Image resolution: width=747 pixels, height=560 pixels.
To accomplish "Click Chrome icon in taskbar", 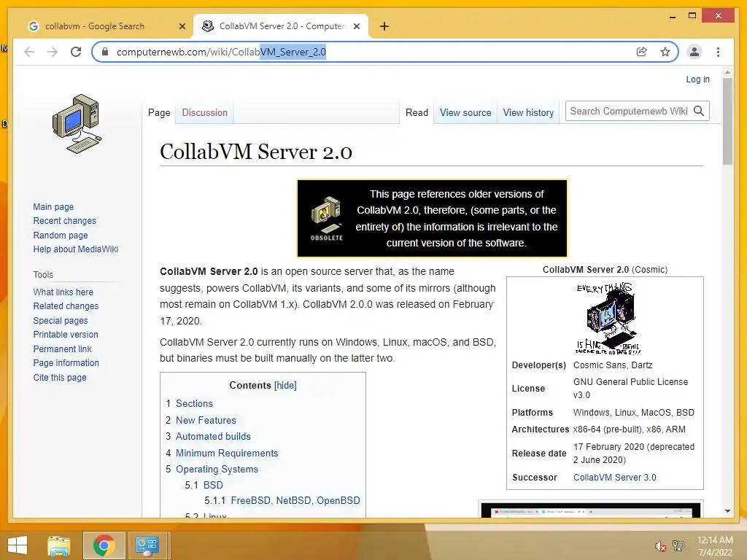I will [x=104, y=545].
